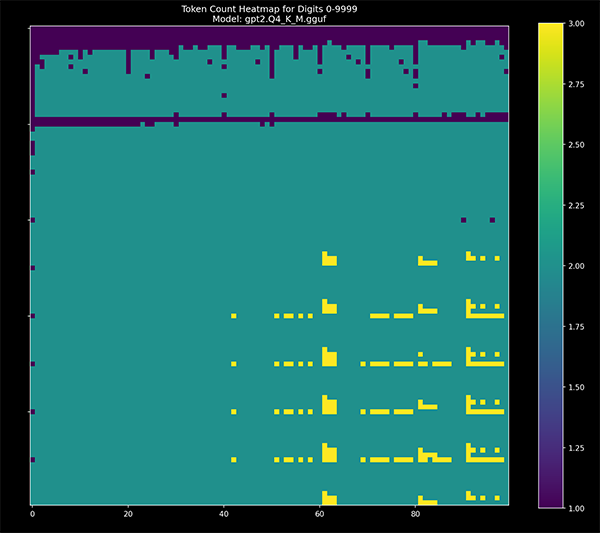Screen dimensions: 600x533
Task: Click the 'Model: gpt2.Q4_K_M.gguf' subtitle text
Action: (x=270, y=19)
